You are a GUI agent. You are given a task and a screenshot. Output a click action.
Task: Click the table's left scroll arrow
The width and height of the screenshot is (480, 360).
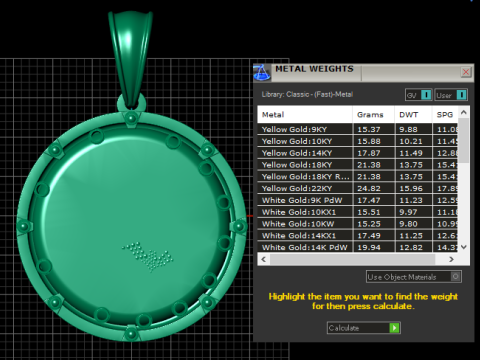pos(264,259)
